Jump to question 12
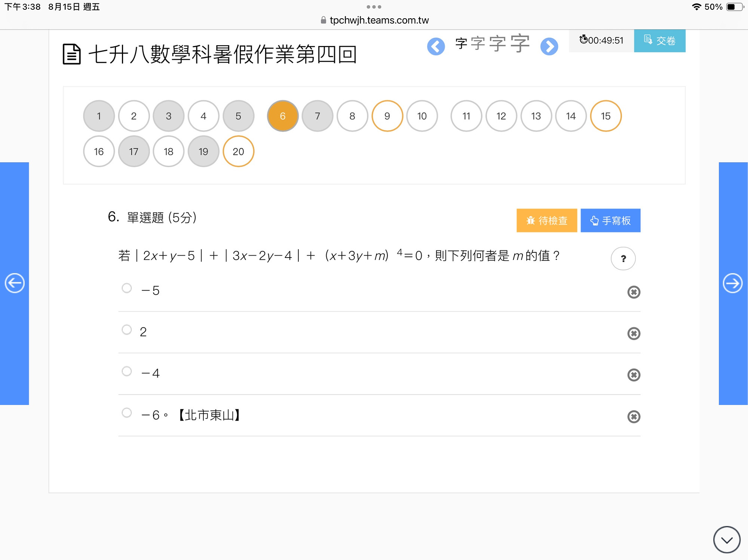Screen dimensions: 748x560 click(501, 116)
